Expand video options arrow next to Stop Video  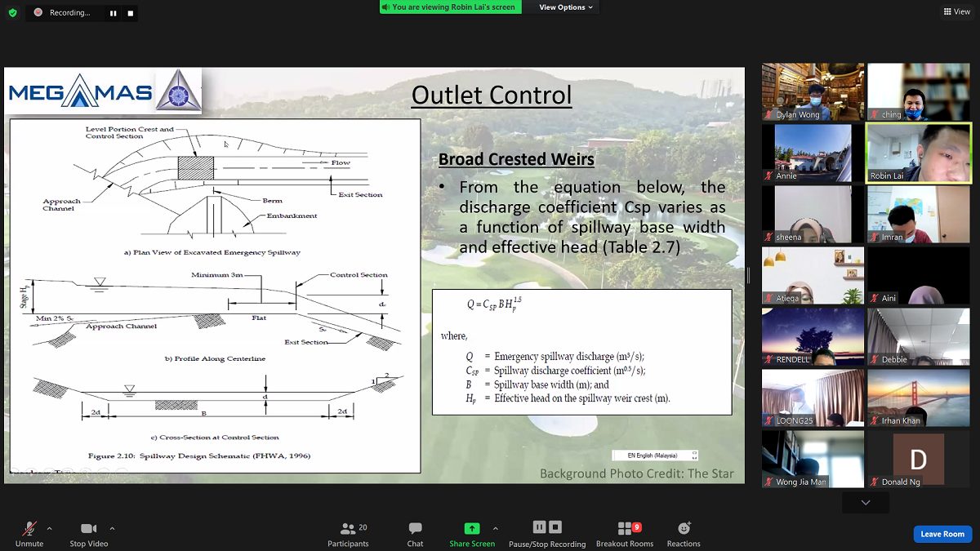point(112,528)
